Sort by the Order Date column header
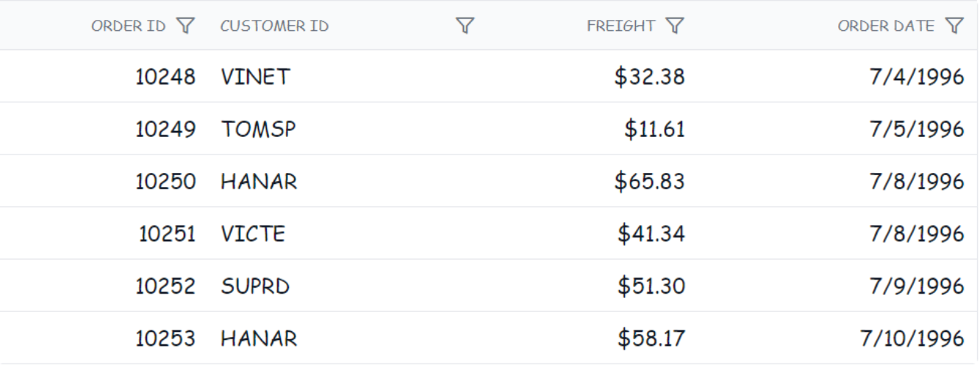 click(886, 26)
